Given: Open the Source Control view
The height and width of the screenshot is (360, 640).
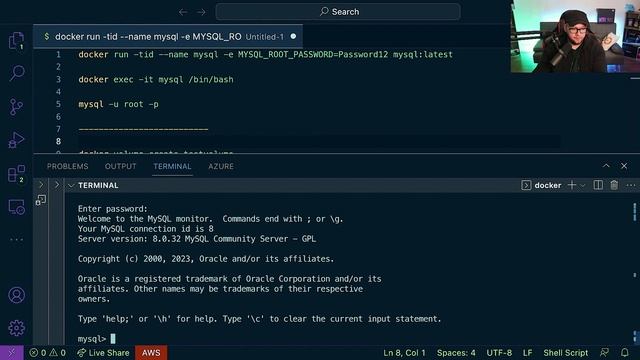Looking at the screenshot, I should click(16, 107).
